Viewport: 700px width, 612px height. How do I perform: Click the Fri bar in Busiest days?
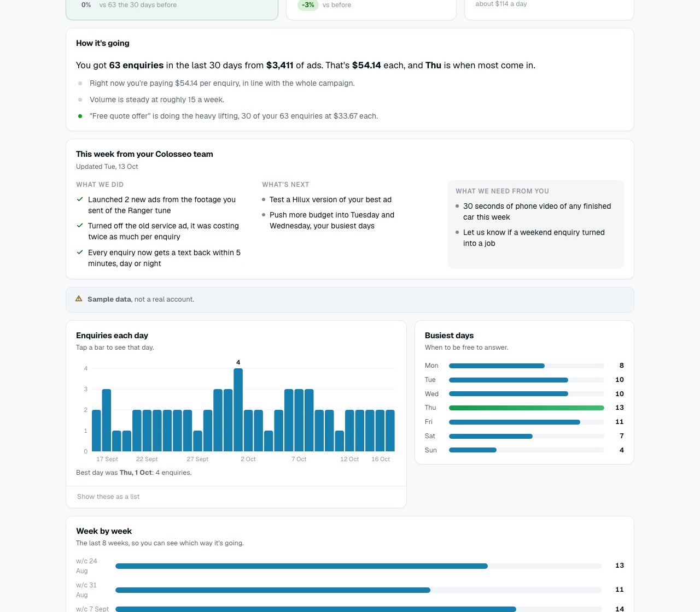pos(515,422)
